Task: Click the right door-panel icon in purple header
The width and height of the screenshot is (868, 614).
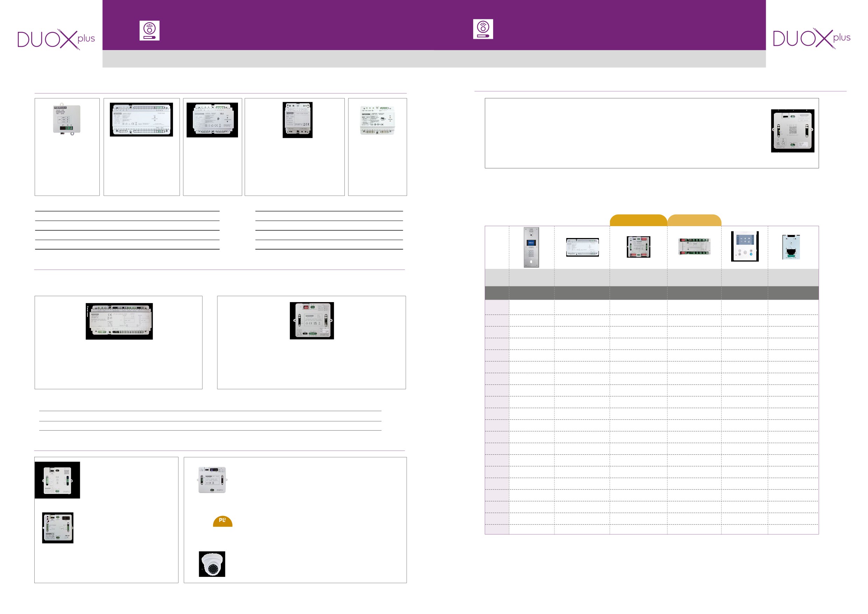Action: 483,29
